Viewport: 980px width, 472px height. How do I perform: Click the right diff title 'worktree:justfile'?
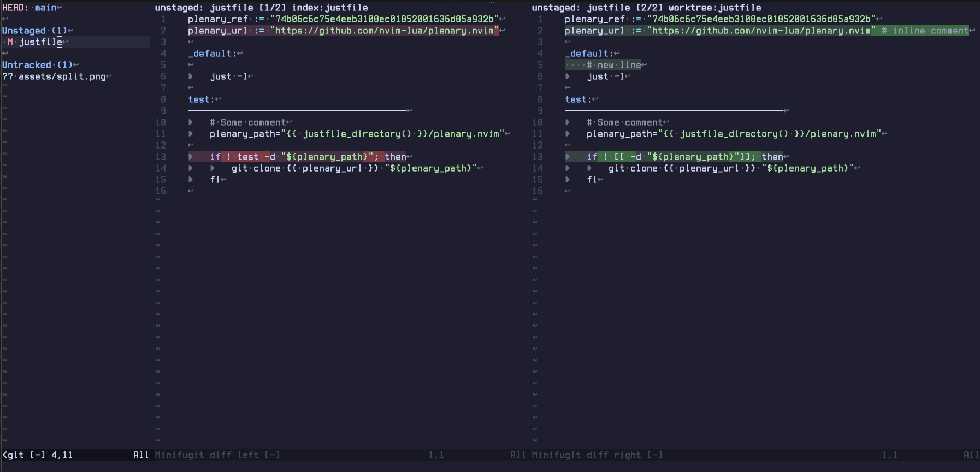point(715,8)
